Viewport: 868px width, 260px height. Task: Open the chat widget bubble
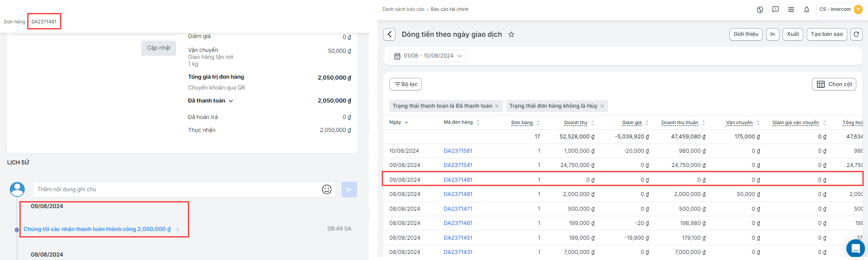pyautogui.click(x=855, y=248)
